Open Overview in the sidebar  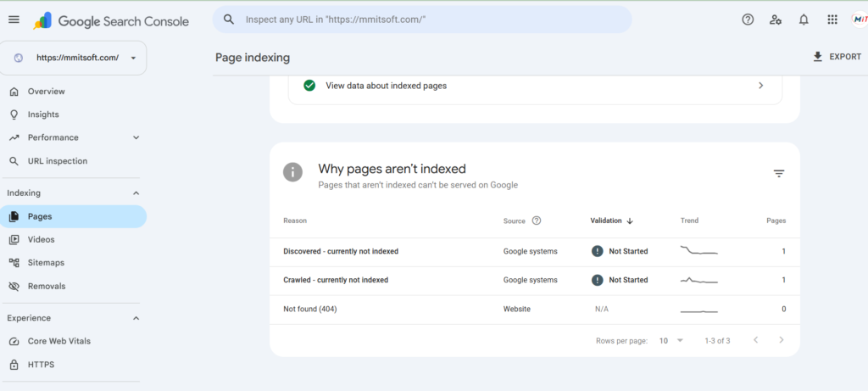[47, 92]
